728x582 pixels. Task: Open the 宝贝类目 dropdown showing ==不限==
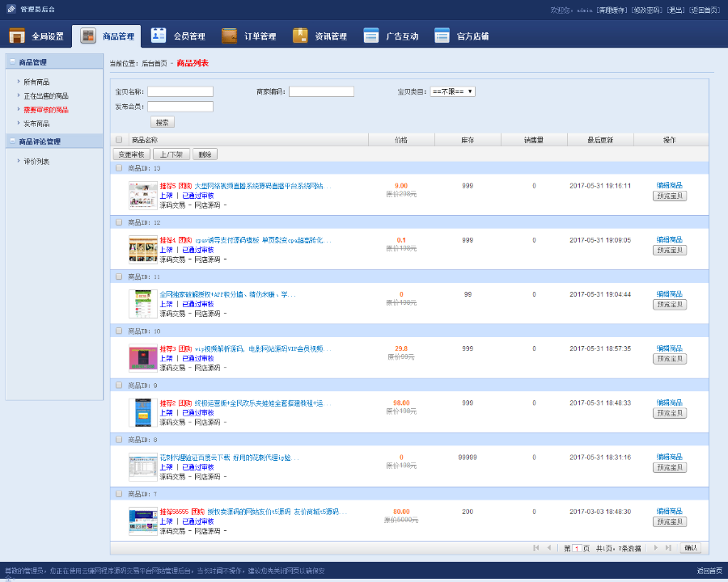click(452, 91)
